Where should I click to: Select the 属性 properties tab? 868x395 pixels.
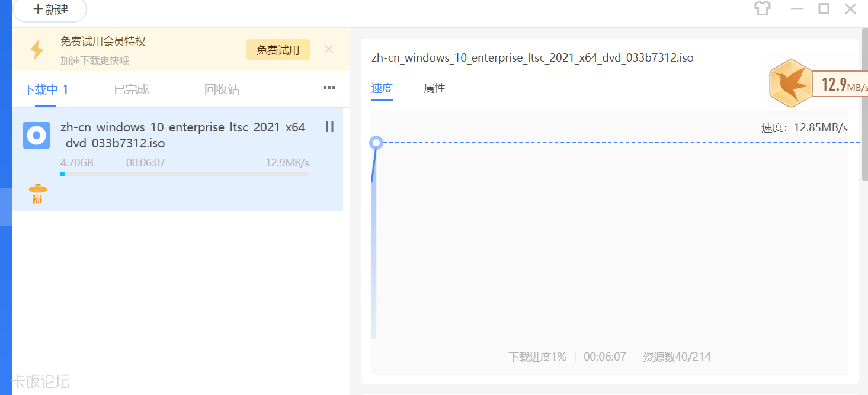pos(434,88)
